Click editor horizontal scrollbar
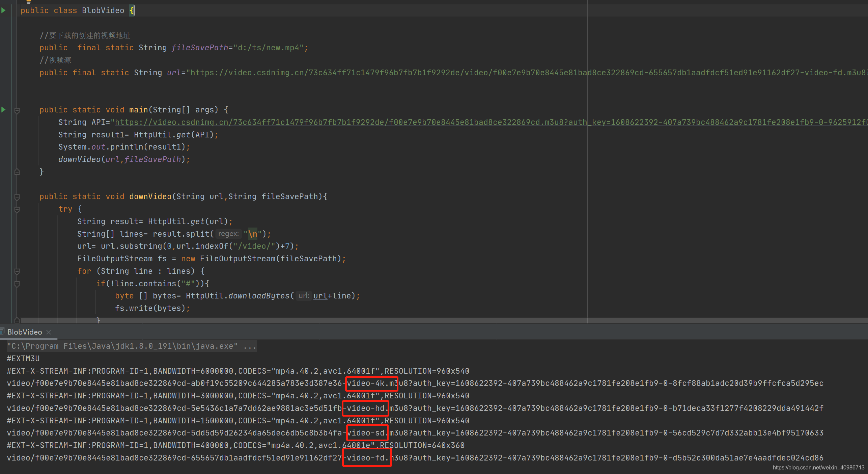This screenshot has height=474, width=868. (x=439, y=320)
